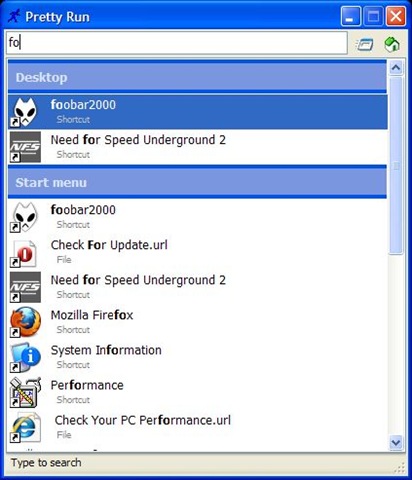Viewport: 412px width, 480px height.
Task: Click 'Shortcut' label under Performance
Action: 73,400
